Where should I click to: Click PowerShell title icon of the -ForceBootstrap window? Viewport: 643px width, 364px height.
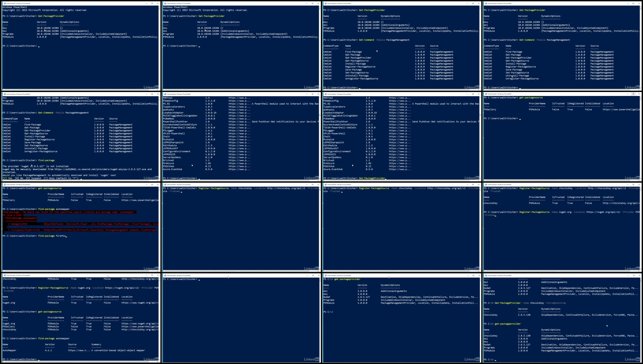coord(486,275)
